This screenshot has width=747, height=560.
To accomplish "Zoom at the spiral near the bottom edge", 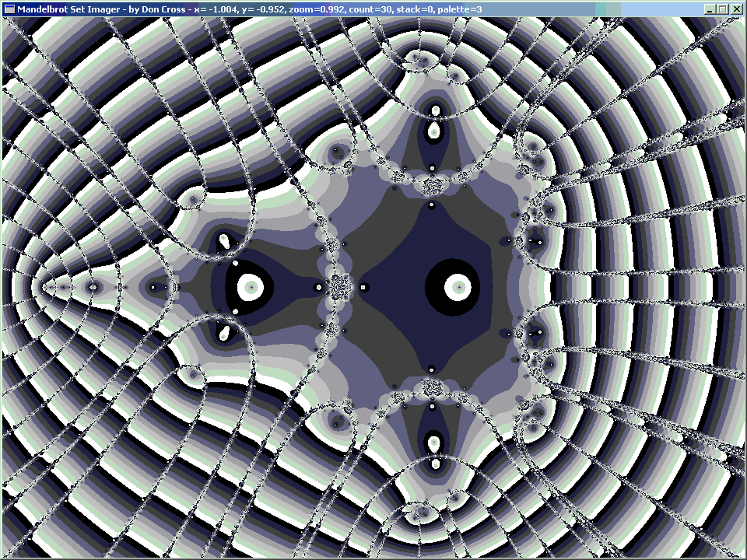I will tap(423, 513).
